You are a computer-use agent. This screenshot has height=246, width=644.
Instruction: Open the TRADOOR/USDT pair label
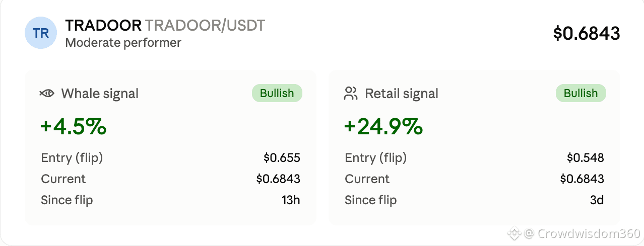tap(205, 26)
